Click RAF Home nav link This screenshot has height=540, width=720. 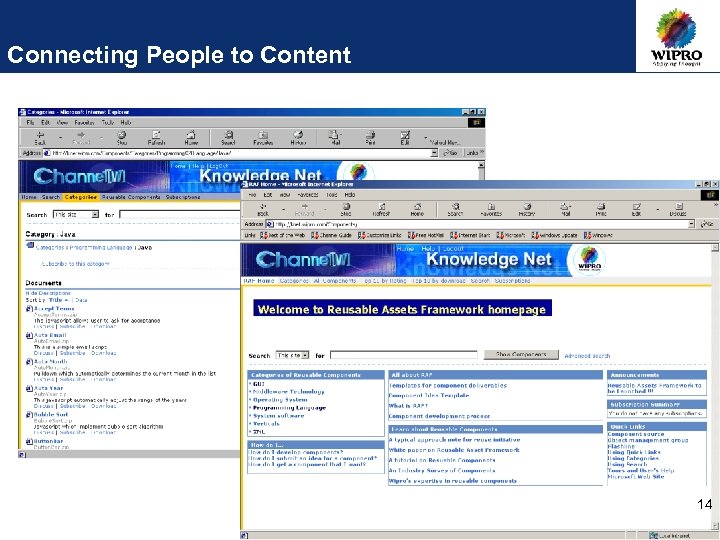click(x=259, y=281)
